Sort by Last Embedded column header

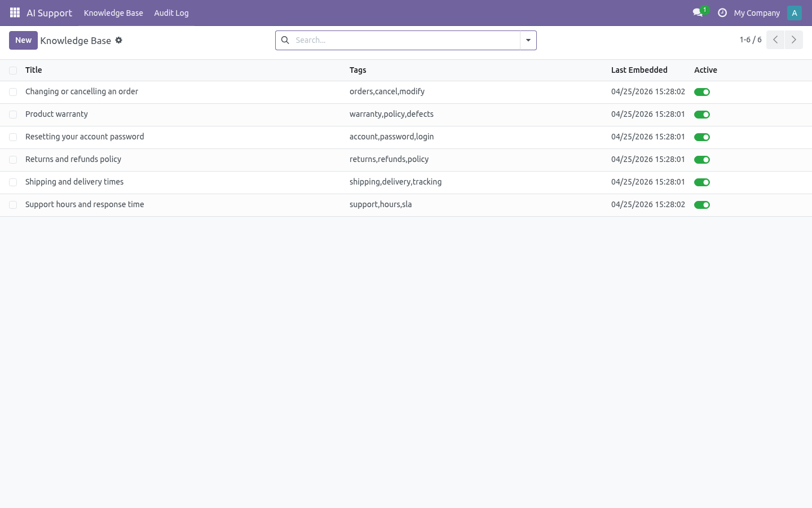point(639,70)
